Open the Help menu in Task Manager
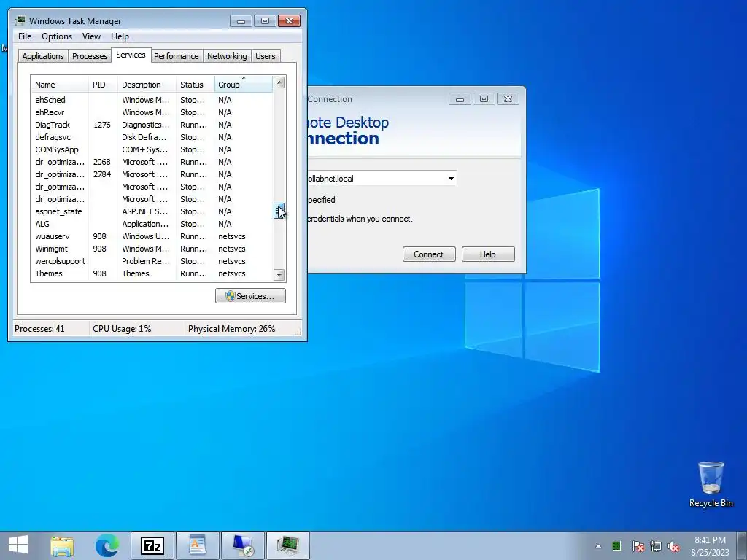This screenshot has width=747, height=560. click(120, 36)
